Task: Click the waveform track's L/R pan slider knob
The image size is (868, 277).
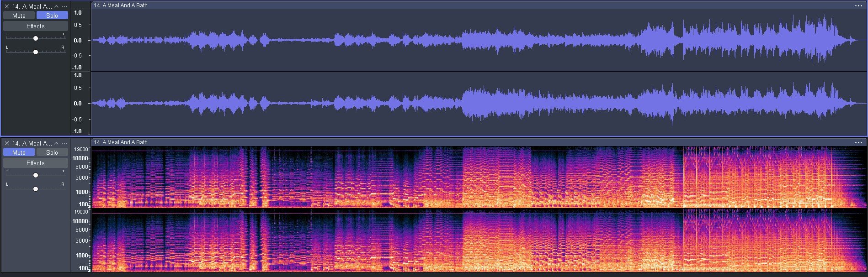Action: [x=36, y=52]
